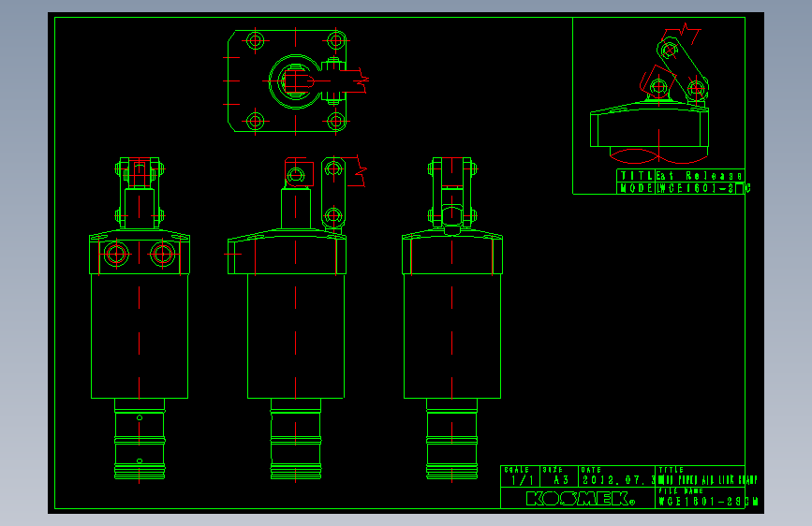Click the paper size value A3

click(x=561, y=480)
